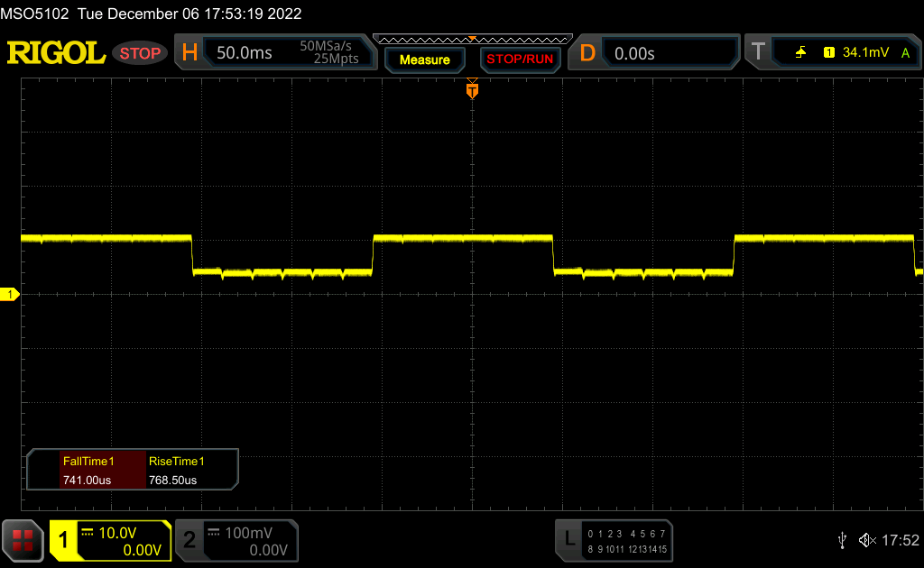The image size is (924, 568).
Task: Open the 0.00s horizontal delay setting
Action: pos(634,53)
